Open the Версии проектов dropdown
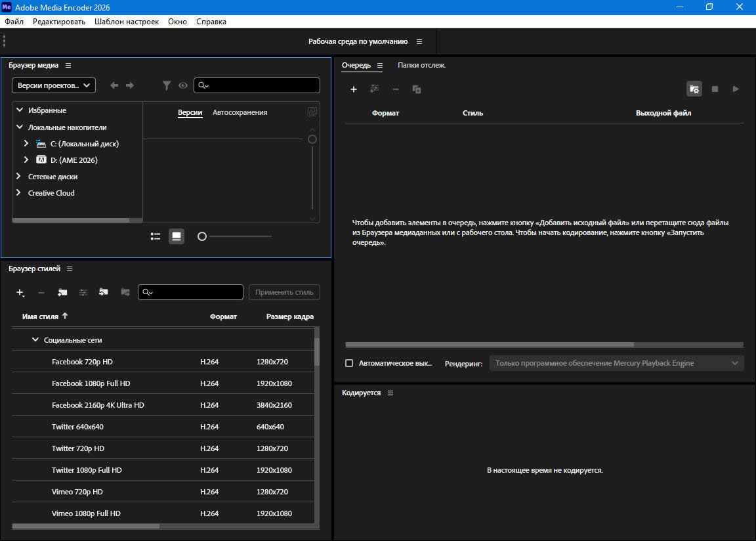 pos(54,85)
